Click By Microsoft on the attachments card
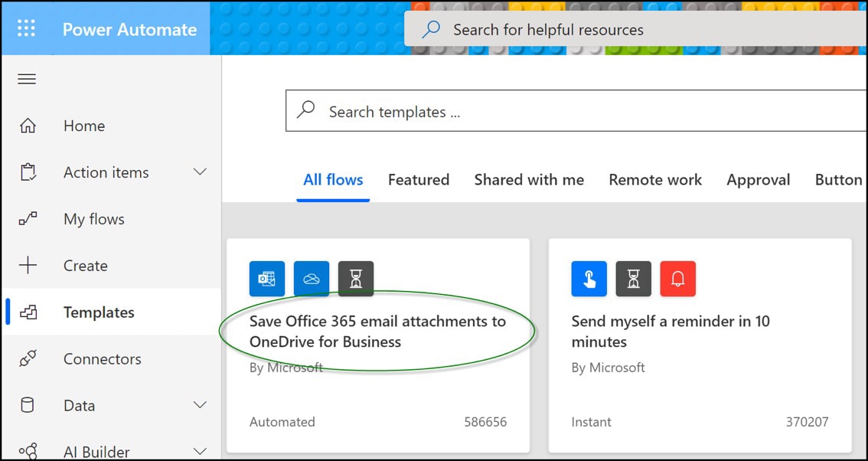The image size is (868, 461). pyautogui.click(x=286, y=368)
